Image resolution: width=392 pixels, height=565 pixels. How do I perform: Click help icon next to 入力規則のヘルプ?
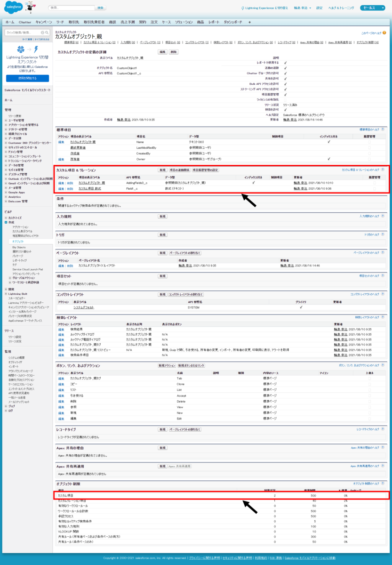383,216
